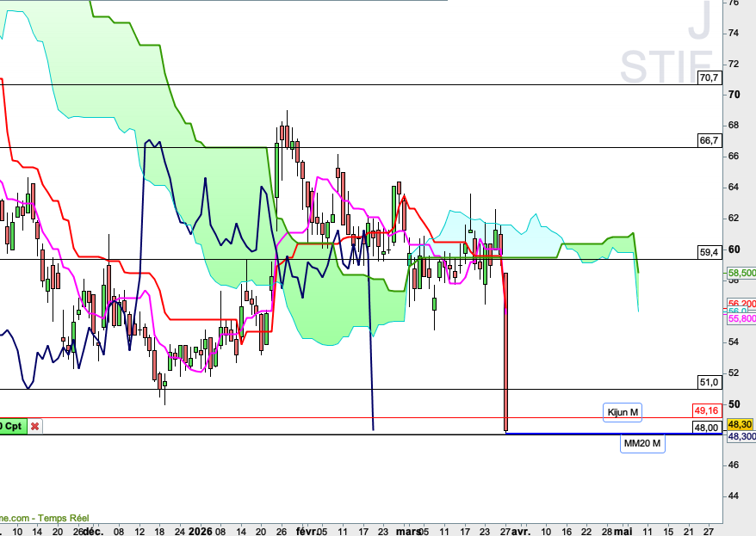The image size is (756, 536).
Task: Click the déc. month marker on time axis
Action: [92, 531]
